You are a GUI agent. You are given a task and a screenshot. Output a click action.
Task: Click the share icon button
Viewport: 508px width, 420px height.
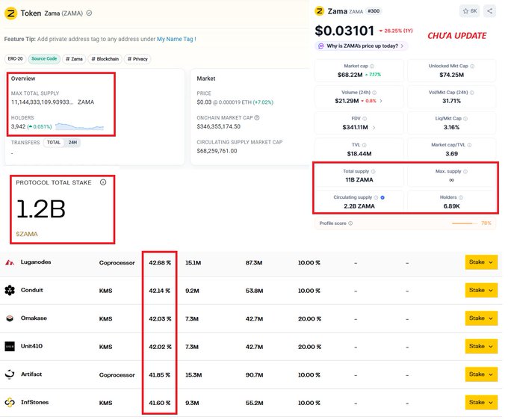489,11
